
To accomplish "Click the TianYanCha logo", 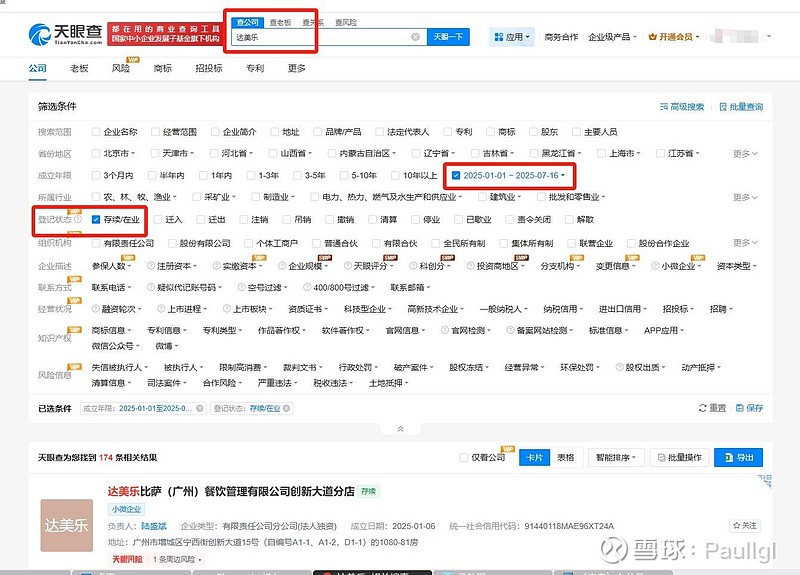I will [x=65, y=34].
